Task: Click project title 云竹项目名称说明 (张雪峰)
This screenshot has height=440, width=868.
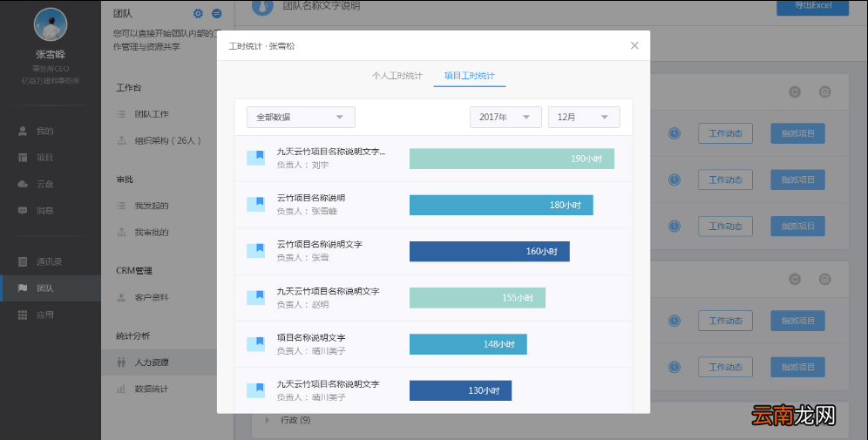Action: click(311, 198)
